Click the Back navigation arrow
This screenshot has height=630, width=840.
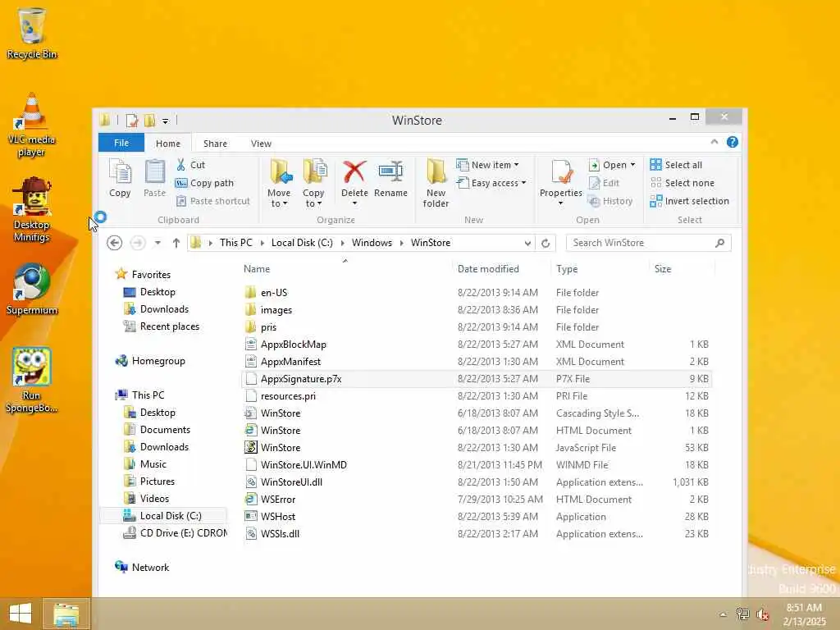coord(114,243)
